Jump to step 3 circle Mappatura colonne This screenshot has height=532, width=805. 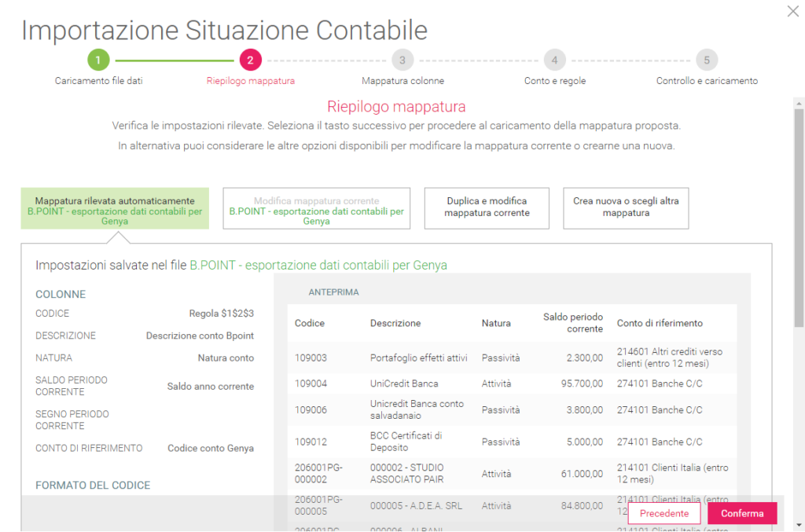(402, 60)
